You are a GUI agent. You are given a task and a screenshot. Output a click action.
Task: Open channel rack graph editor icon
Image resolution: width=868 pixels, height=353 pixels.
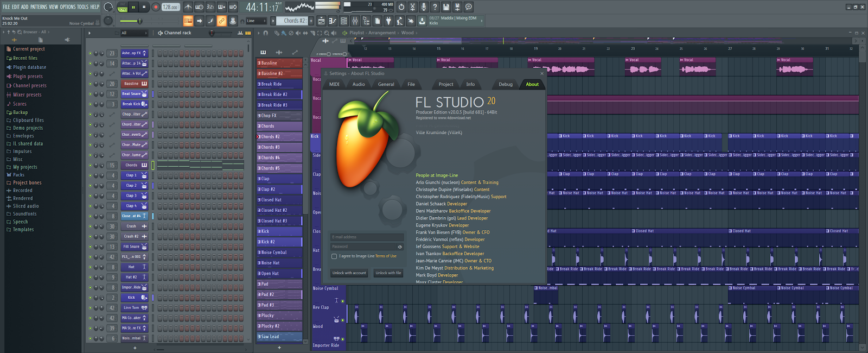coord(240,33)
